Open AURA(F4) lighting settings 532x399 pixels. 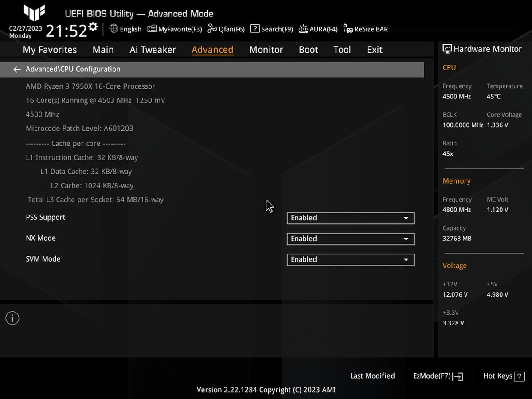[x=318, y=29]
